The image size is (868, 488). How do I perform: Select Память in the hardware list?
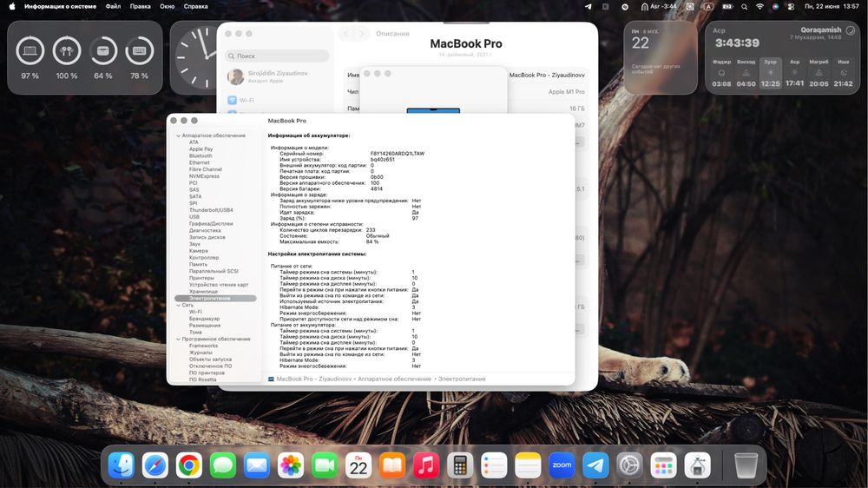[x=198, y=265]
